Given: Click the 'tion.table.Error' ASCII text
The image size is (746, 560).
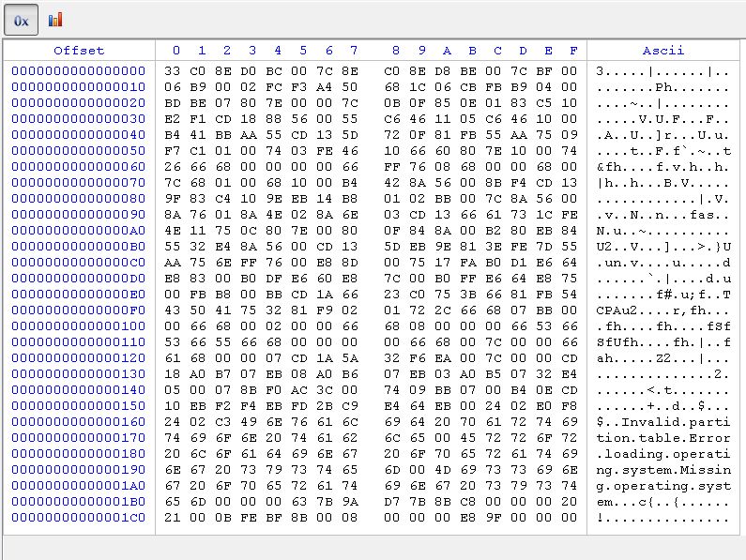Looking at the screenshot, I should click(662, 437).
